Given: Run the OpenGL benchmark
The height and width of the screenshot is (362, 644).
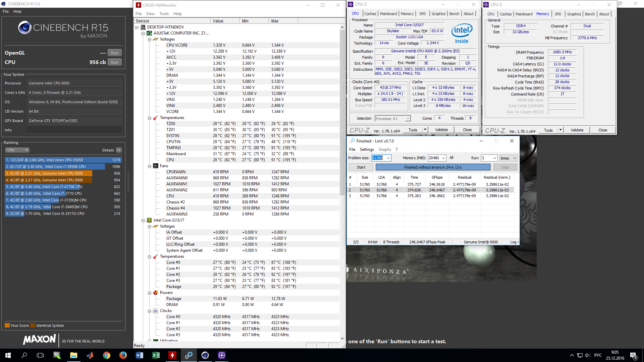Looking at the screenshot, I should pos(114,53).
